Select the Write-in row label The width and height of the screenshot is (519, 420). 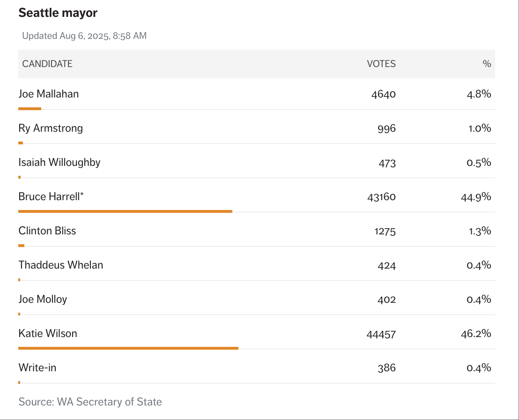37,367
